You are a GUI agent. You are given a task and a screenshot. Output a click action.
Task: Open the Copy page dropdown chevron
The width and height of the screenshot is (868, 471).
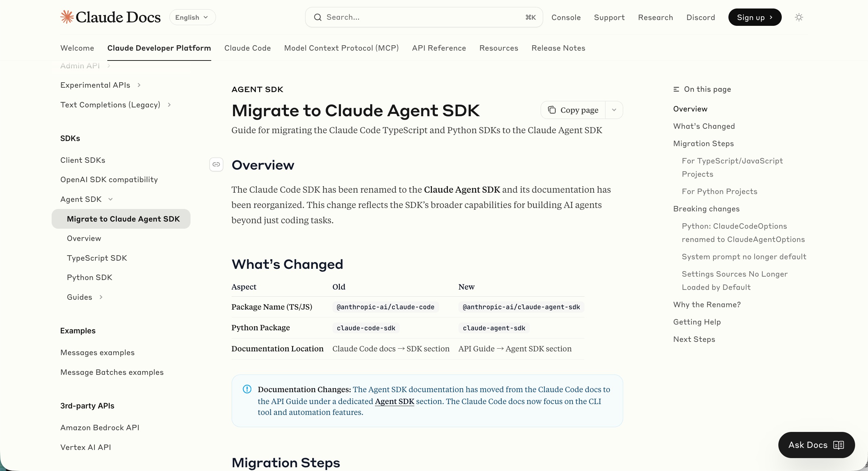point(614,110)
